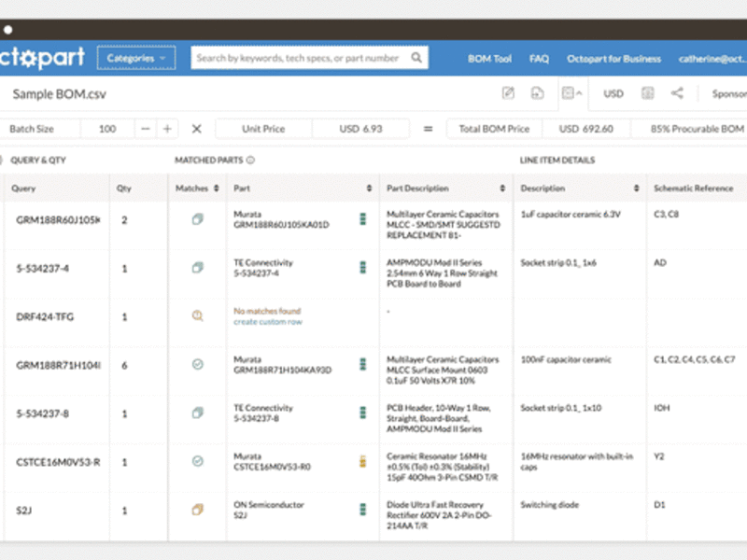This screenshot has height=560, width=747.
Task: Click the verified match checkmark for CSTCE16M0V53-R
Action: [x=197, y=461]
